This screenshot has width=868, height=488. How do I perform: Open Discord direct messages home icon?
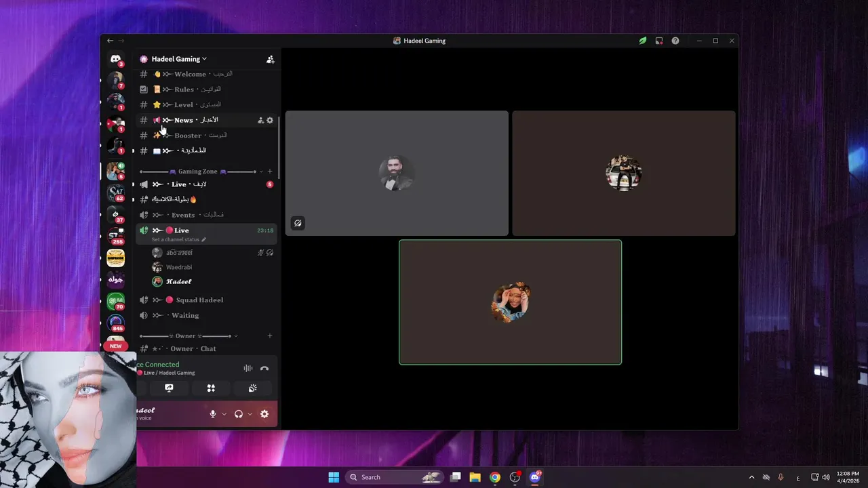pyautogui.click(x=116, y=59)
